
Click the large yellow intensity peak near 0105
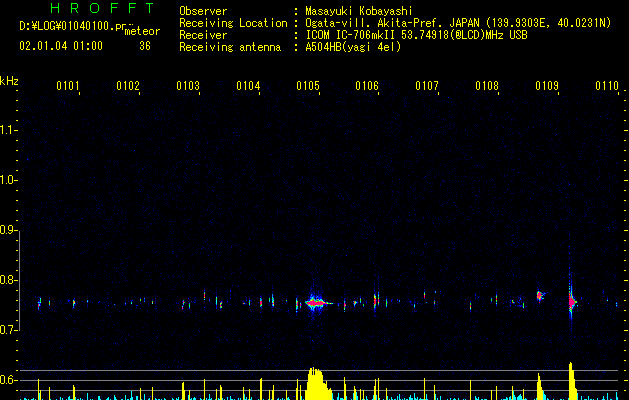point(317,384)
